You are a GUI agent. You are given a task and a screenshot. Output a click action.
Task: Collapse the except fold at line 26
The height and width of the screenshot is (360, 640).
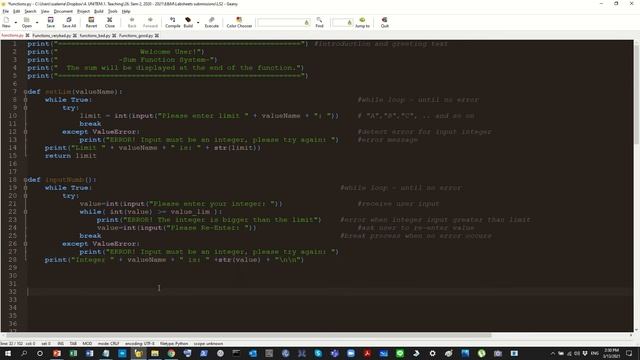coord(25,244)
